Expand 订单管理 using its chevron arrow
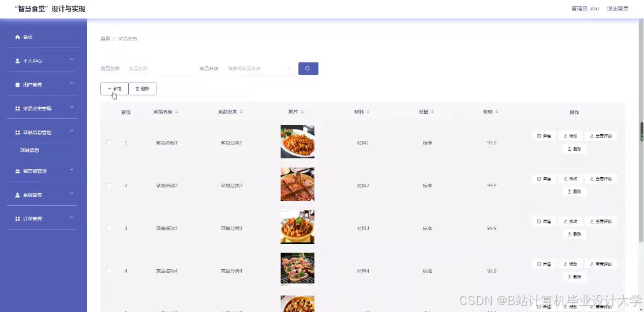Screen dimensions: 644x312 72,217
